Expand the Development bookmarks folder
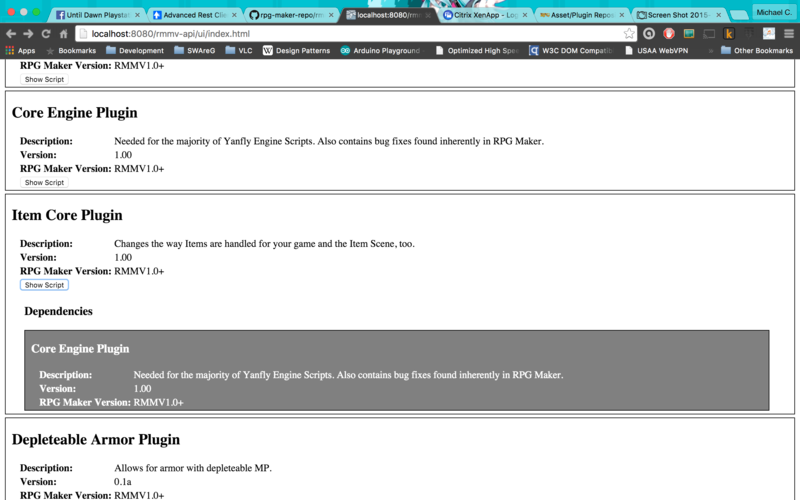Viewport: 800px width, 500px height. coord(134,50)
